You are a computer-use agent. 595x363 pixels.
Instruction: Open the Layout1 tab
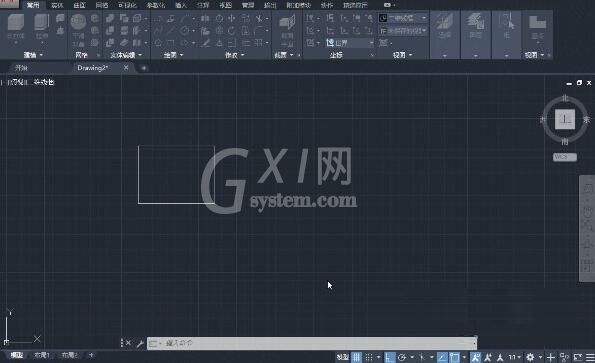pyautogui.click(x=42, y=355)
